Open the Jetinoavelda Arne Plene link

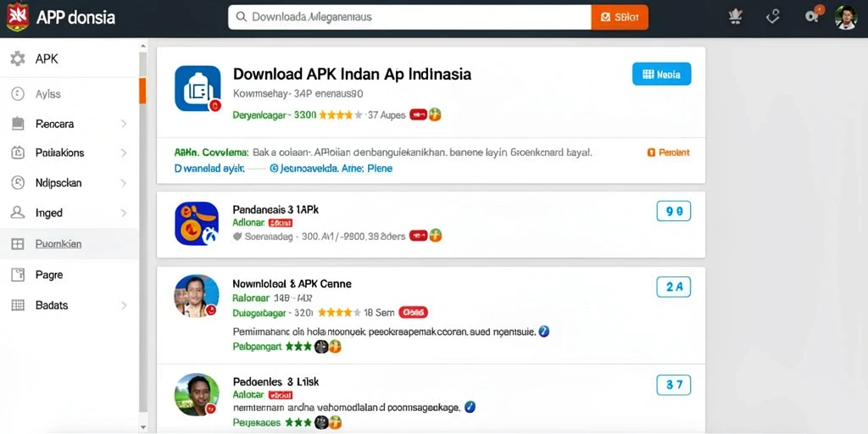coord(331,169)
